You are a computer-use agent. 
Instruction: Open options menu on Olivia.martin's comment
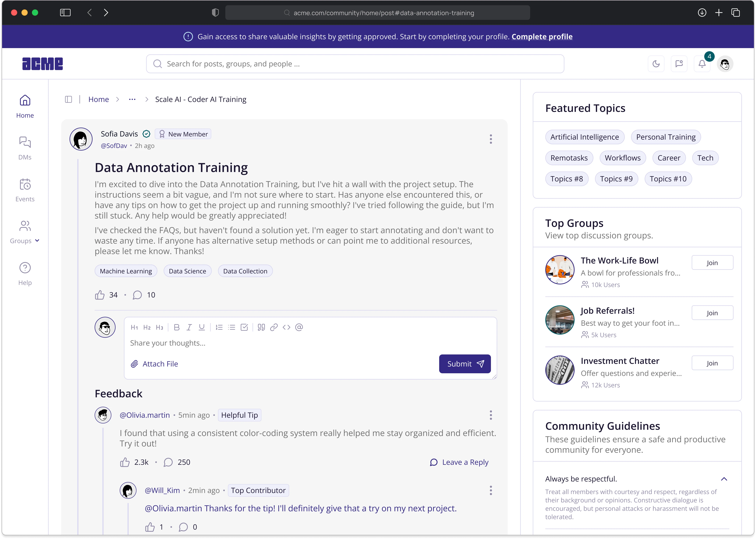point(491,415)
